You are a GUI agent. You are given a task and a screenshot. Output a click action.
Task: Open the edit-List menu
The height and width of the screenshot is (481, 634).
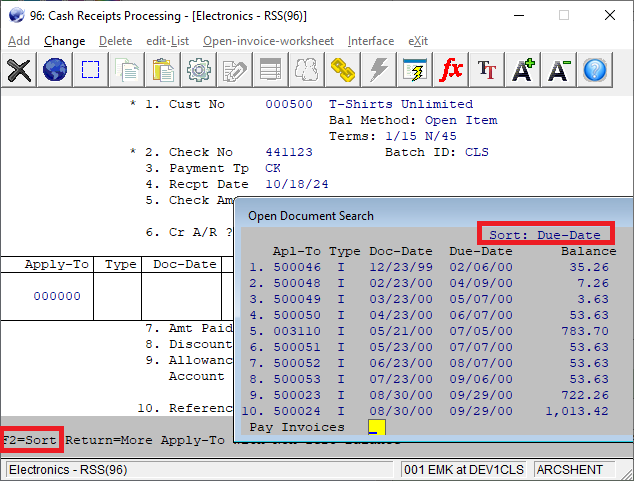pos(167,41)
